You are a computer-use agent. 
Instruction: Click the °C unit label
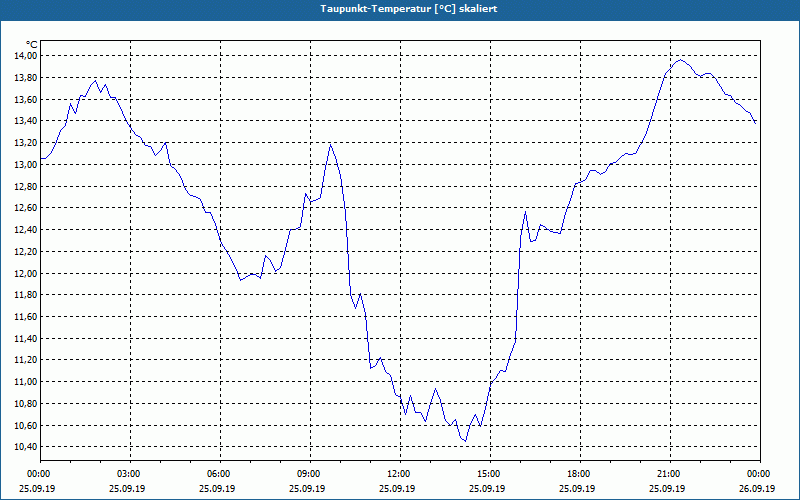click(32, 45)
